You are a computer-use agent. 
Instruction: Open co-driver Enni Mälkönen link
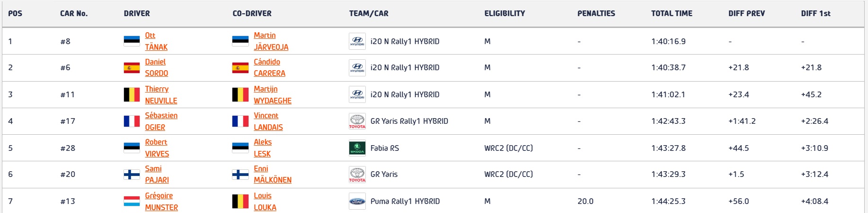point(272,175)
